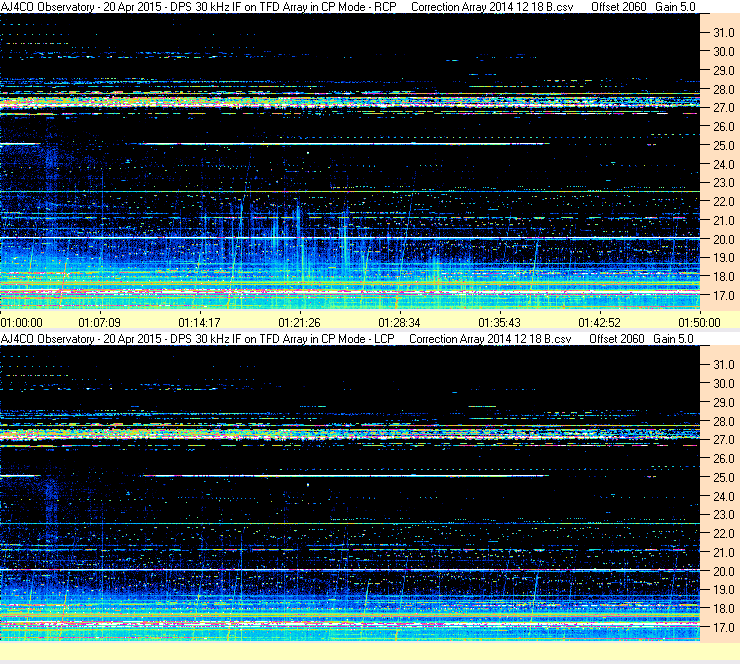Click the 17.0 frequency label on RCP plot
Image resolution: width=740 pixels, height=664 pixels.
coord(724,296)
